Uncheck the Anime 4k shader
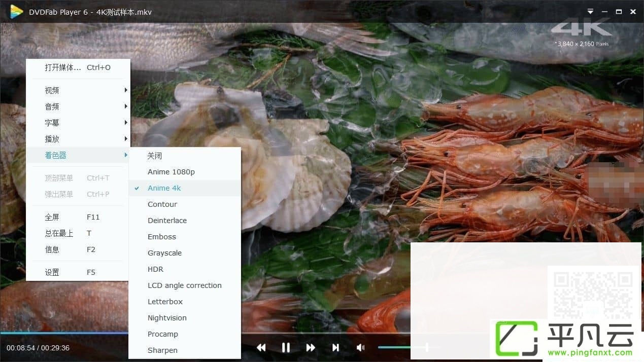Screen dimensions: 644x362 click(x=185, y=188)
